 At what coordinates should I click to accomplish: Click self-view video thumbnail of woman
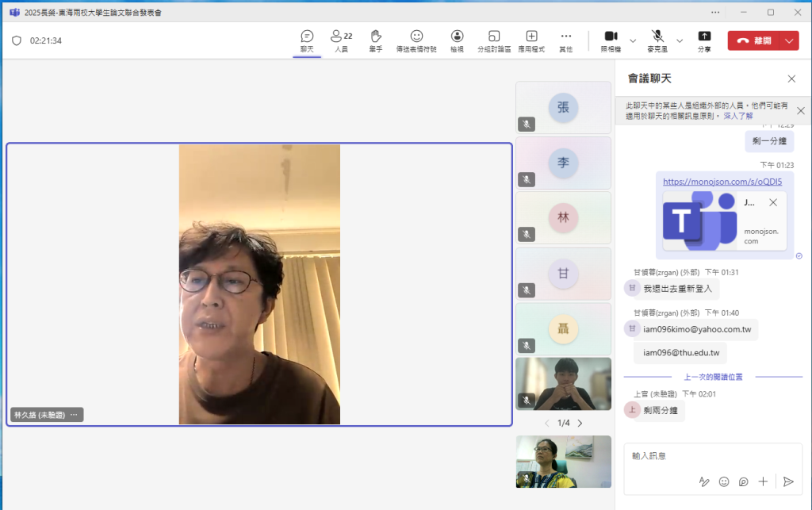(x=564, y=462)
